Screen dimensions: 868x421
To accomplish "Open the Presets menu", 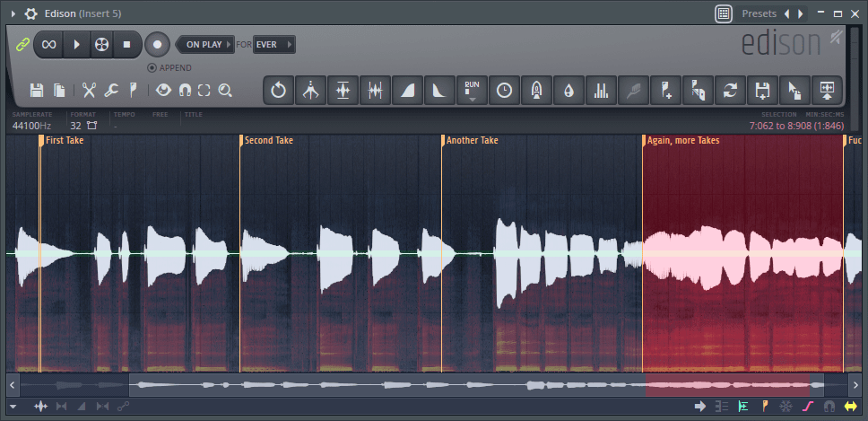I will [759, 13].
